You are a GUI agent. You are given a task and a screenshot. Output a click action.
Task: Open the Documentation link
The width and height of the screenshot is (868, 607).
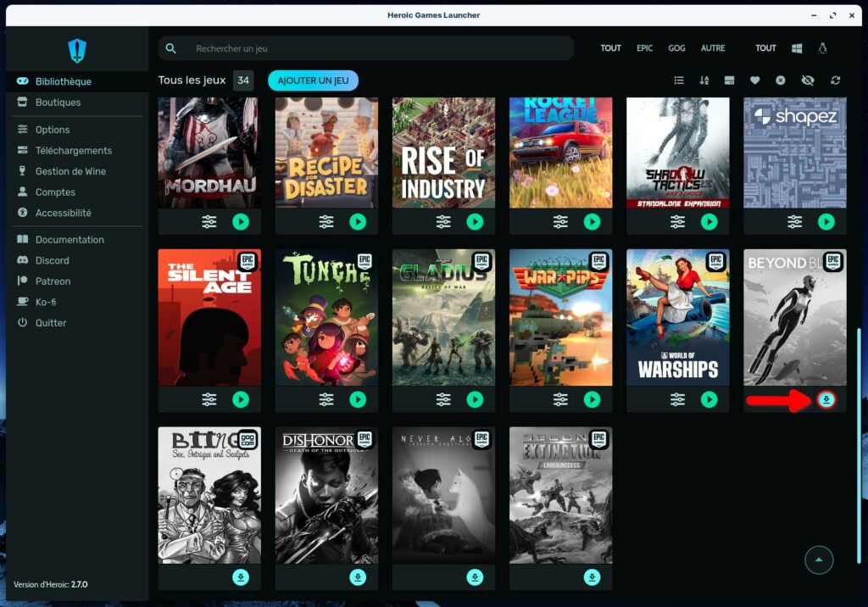tap(70, 240)
